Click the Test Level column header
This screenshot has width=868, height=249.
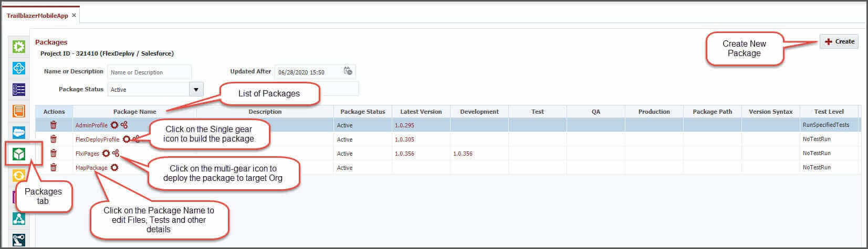coord(829,111)
